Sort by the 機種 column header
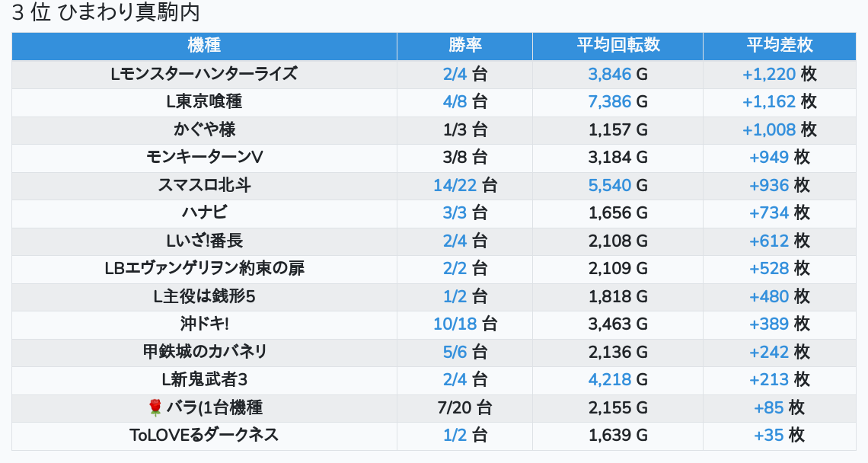 click(x=204, y=46)
